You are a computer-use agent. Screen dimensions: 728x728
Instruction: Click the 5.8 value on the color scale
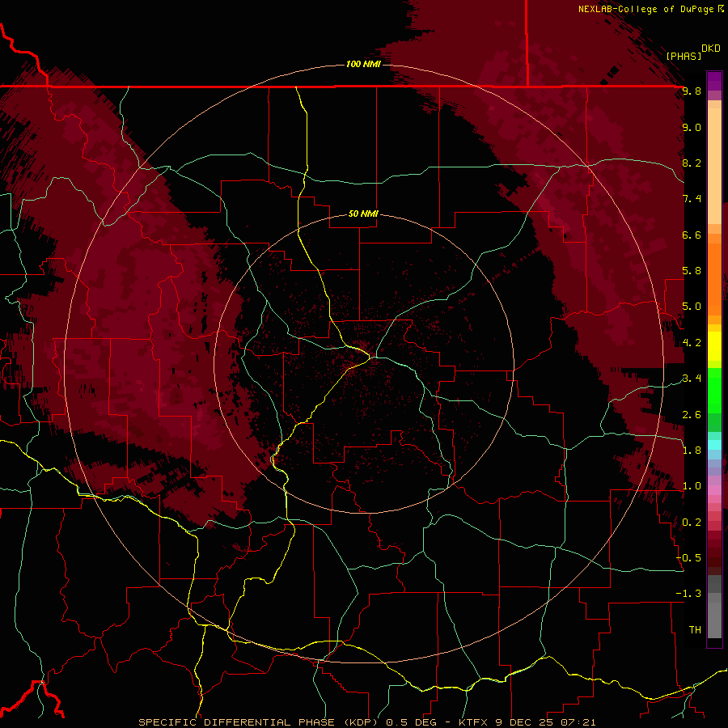[x=692, y=271]
